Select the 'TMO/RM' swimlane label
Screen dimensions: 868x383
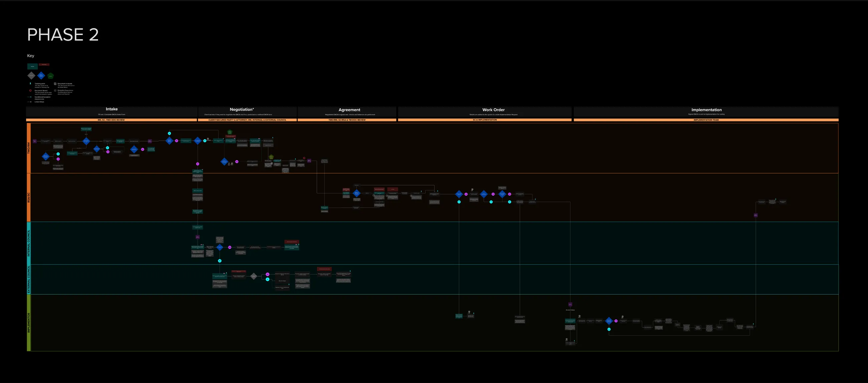(x=29, y=148)
